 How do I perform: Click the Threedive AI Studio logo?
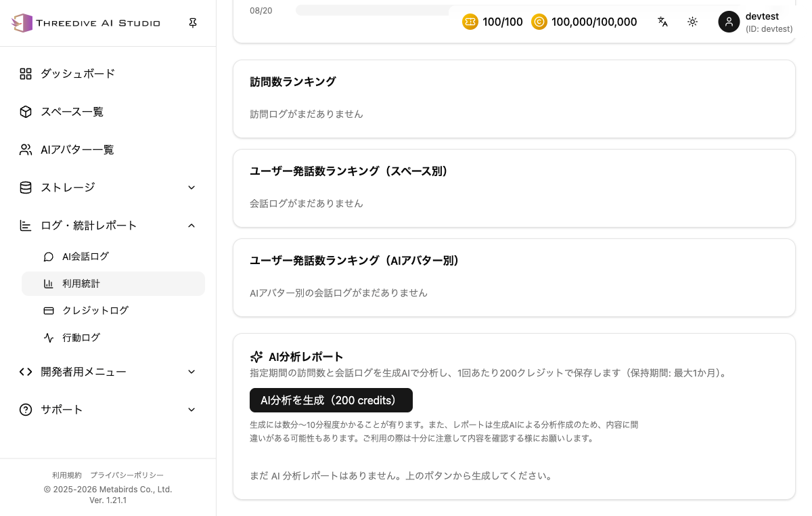coord(86,23)
